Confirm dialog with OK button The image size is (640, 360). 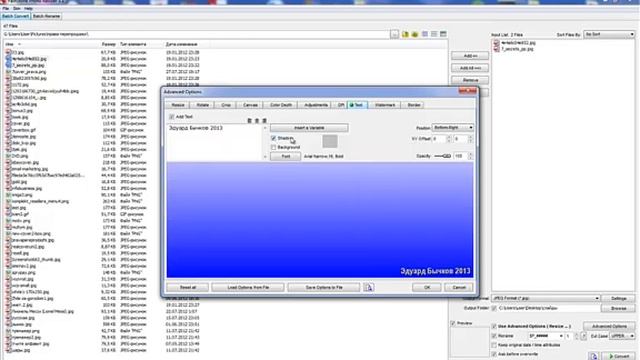point(427,287)
